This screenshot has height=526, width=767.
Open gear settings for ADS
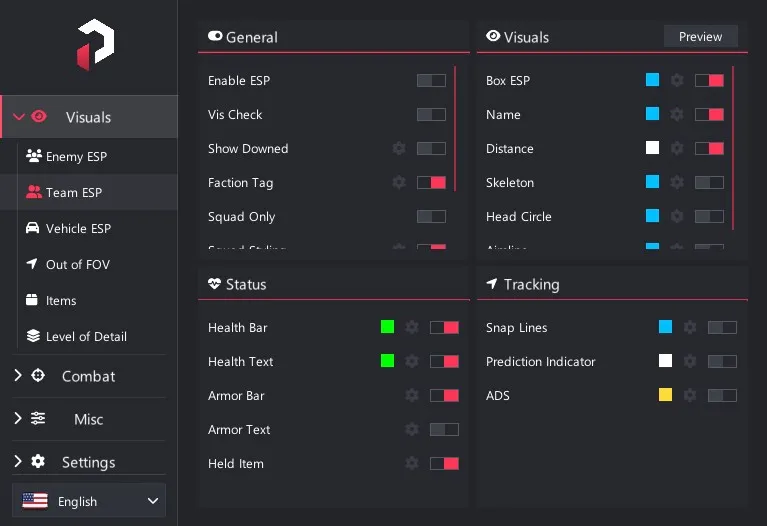[x=690, y=395]
